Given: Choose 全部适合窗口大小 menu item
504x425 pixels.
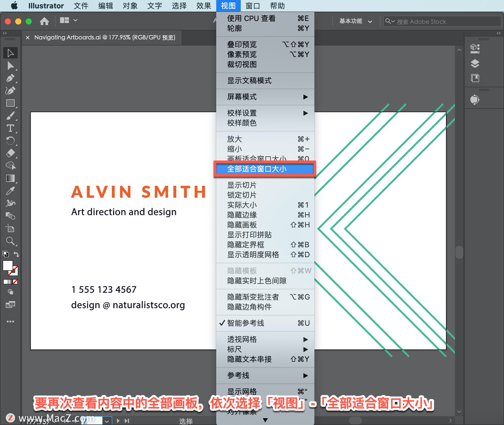Looking at the screenshot, I should click(265, 169).
